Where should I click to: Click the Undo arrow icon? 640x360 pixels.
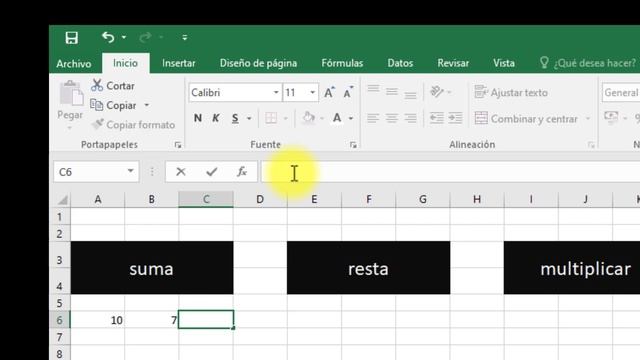[108, 38]
